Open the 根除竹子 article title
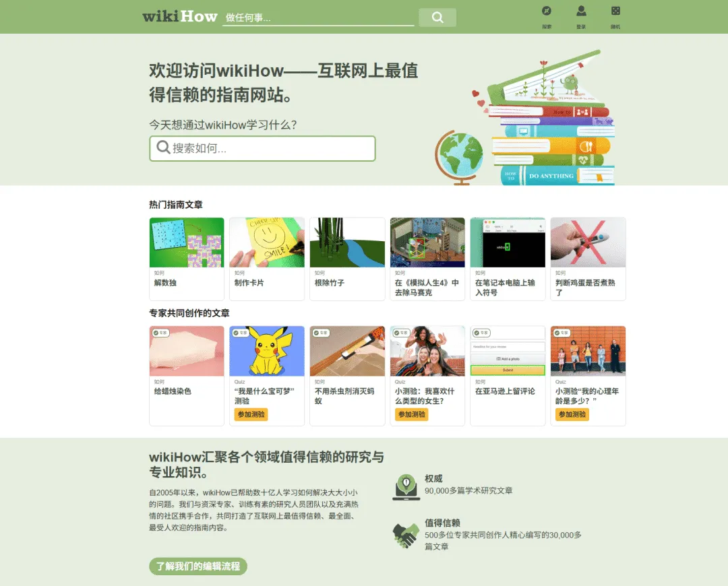The height and width of the screenshot is (586, 728). [330, 283]
